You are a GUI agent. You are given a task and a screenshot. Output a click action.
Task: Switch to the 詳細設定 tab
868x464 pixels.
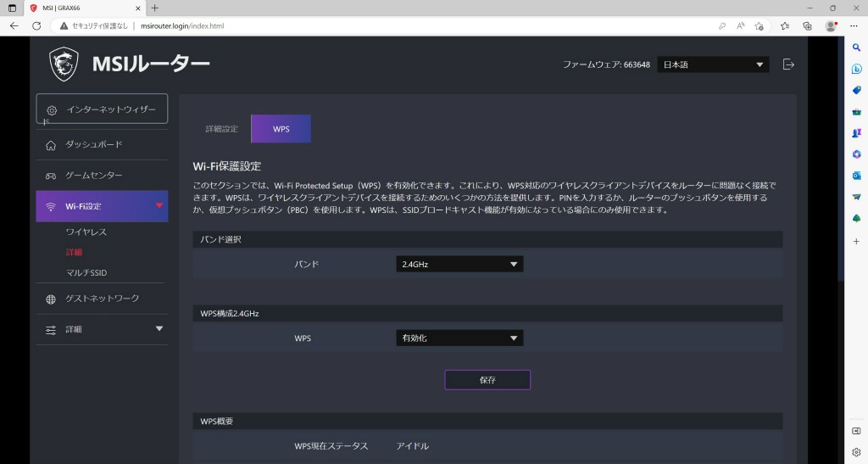[x=221, y=129]
